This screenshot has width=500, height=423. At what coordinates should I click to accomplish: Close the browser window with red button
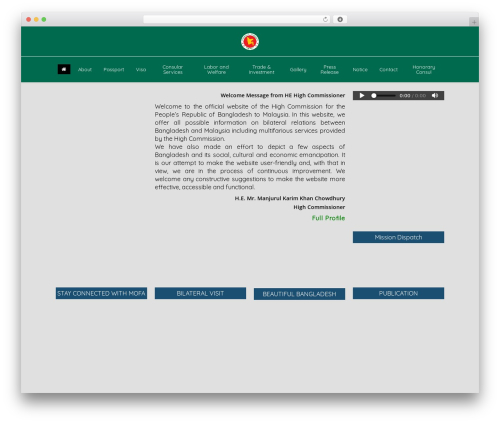click(x=29, y=19)
